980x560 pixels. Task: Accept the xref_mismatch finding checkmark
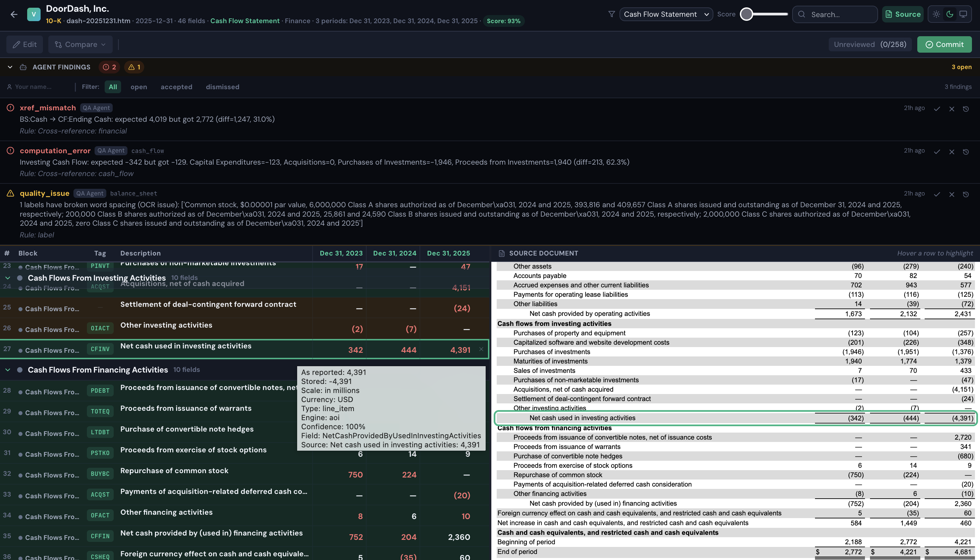[937, 109]
